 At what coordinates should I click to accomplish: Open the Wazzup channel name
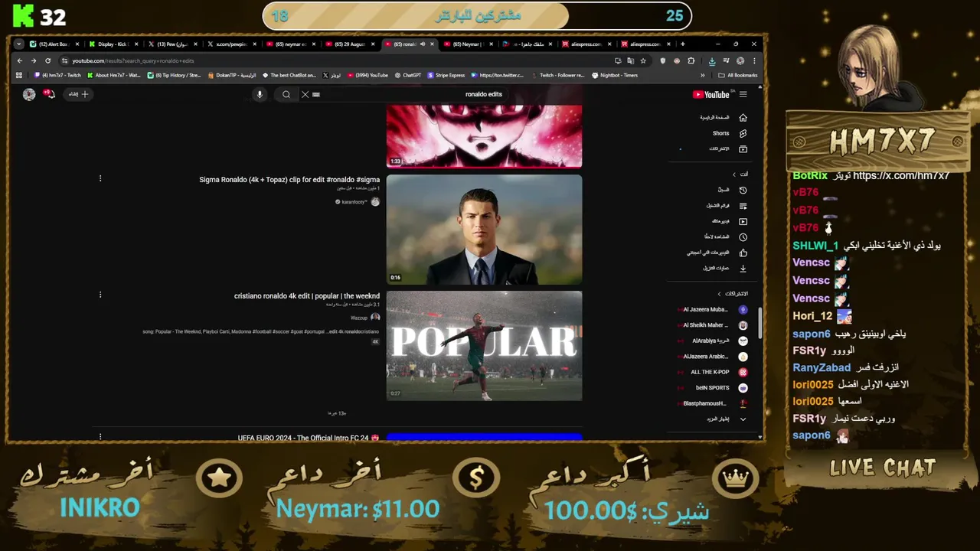(x=359, y=318)
